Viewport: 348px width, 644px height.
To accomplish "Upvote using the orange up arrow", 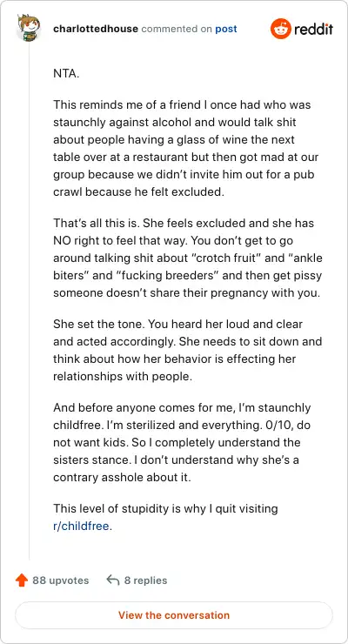I will tap(22, 580).
